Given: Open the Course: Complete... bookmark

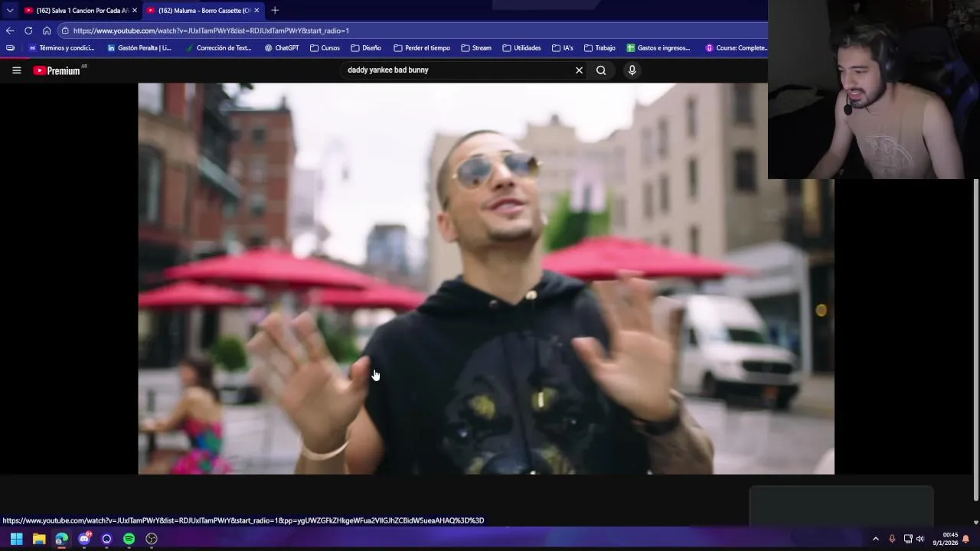Looking at the screenshot, I should (x=737, y=48).
